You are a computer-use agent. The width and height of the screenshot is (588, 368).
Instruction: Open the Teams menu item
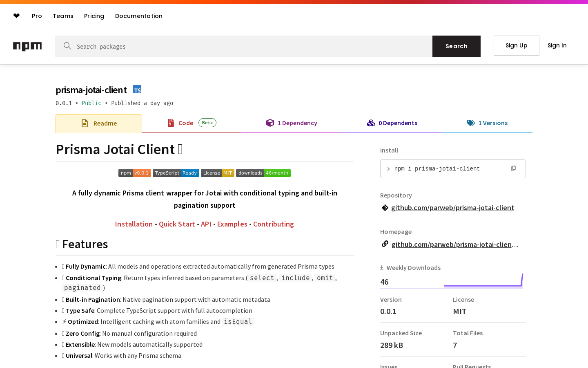coord(63,16)
